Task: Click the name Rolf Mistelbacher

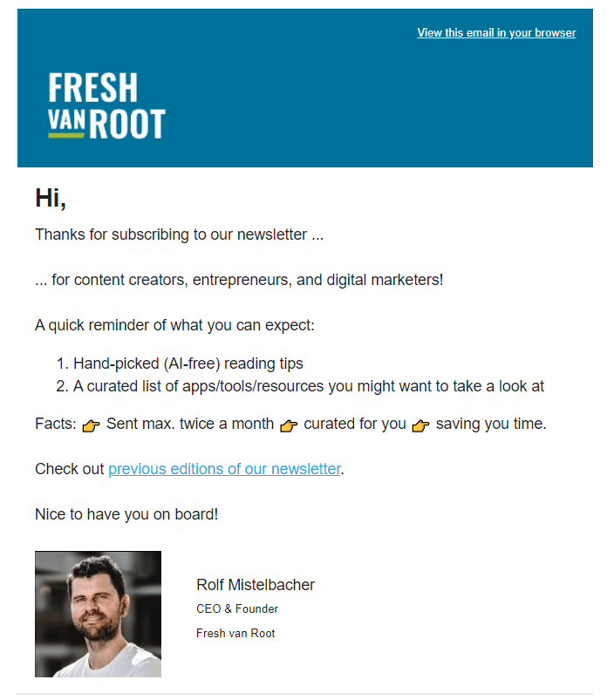Action: click(256, 584)
